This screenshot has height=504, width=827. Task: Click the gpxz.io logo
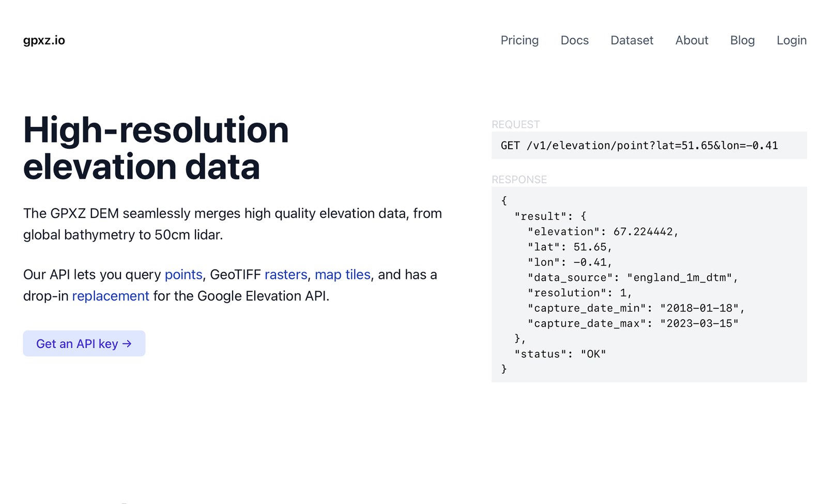(x=44, y=40)
